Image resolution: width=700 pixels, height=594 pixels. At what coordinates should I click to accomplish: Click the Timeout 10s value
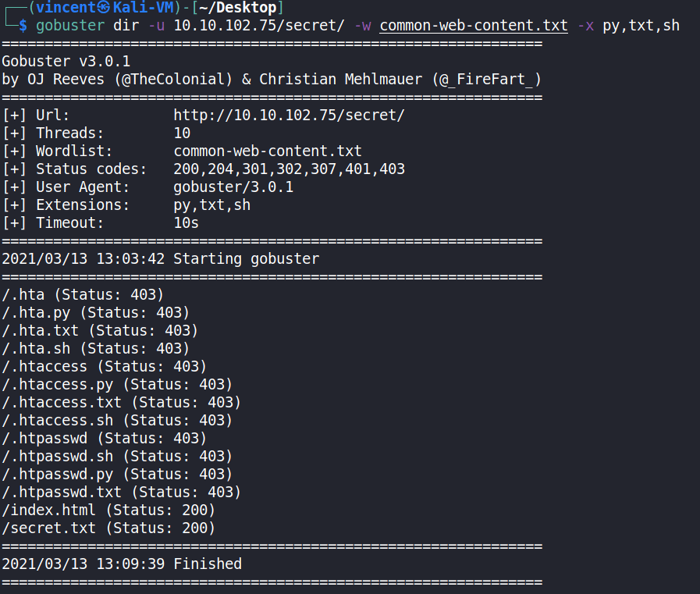186,223
